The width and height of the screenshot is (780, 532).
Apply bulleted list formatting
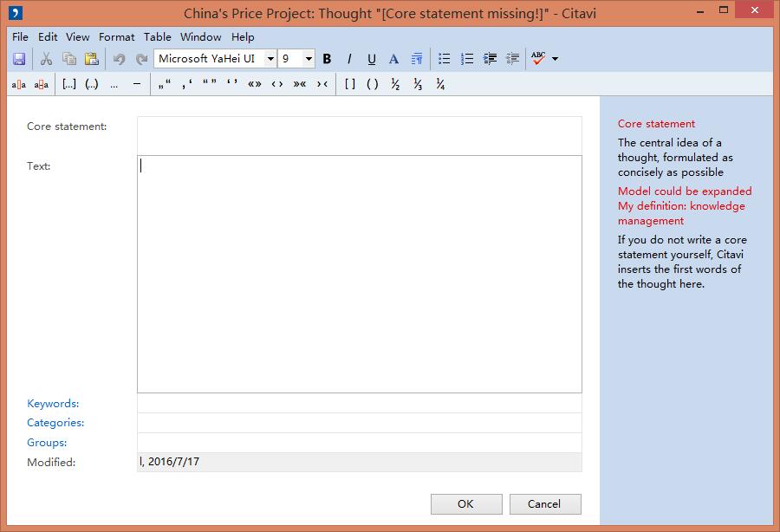tap(445, 59)
